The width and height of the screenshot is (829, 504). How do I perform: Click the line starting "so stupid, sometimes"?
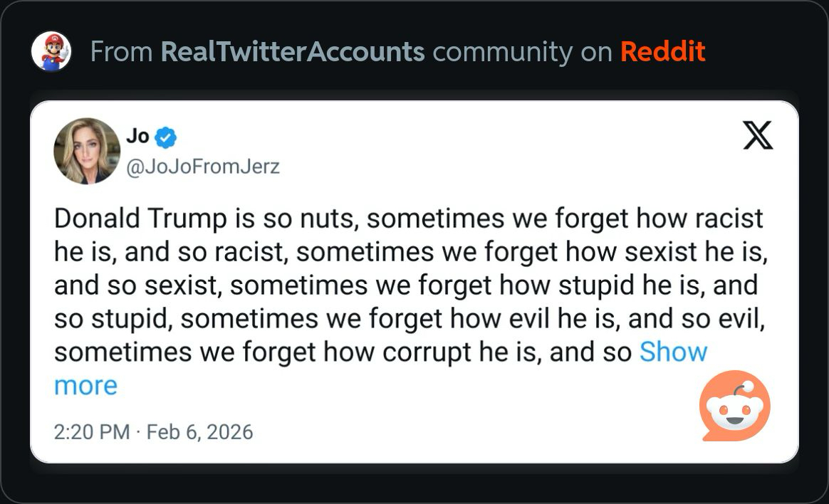click(409, 319)
